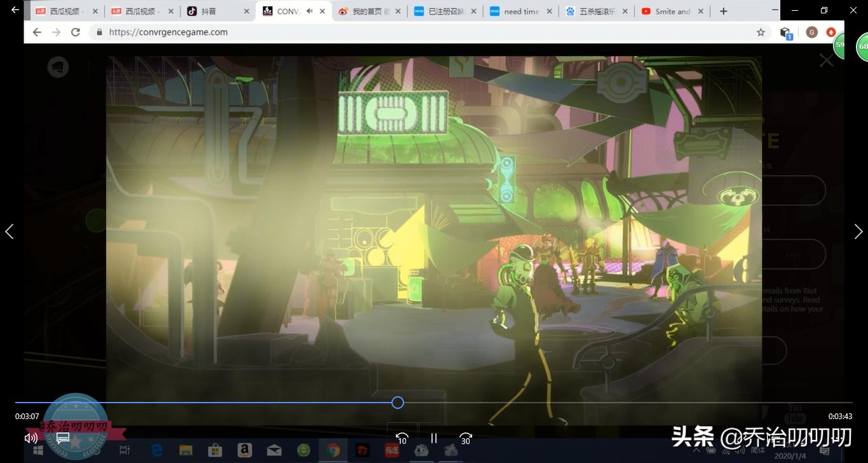
Task: Open a new browser tab
Action: pos(723,11)
